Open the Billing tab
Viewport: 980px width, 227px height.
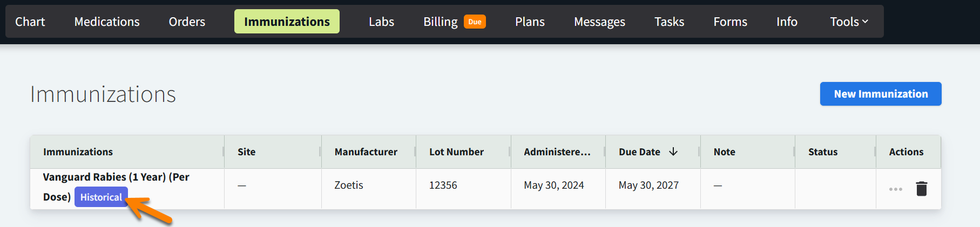(x=440, y=22)
